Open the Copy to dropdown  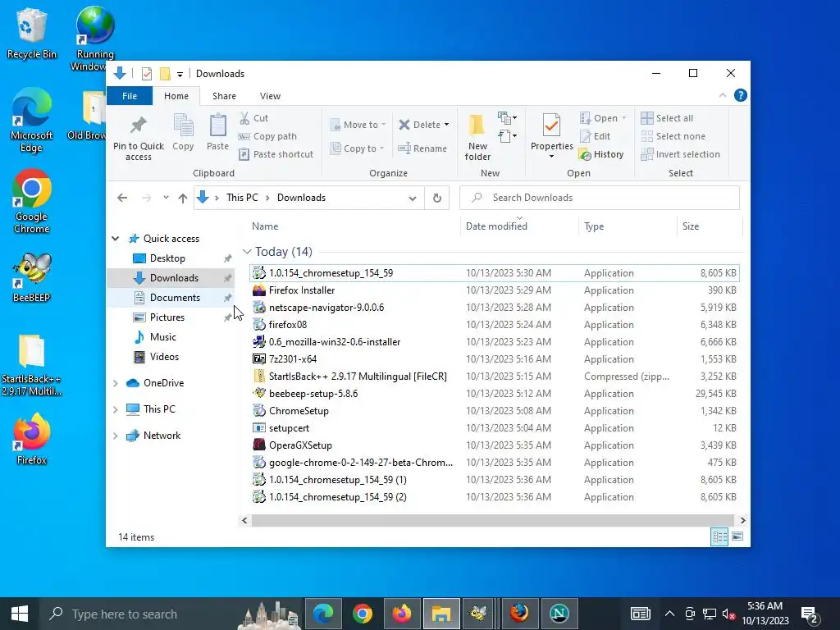click(x=358, y=148)
